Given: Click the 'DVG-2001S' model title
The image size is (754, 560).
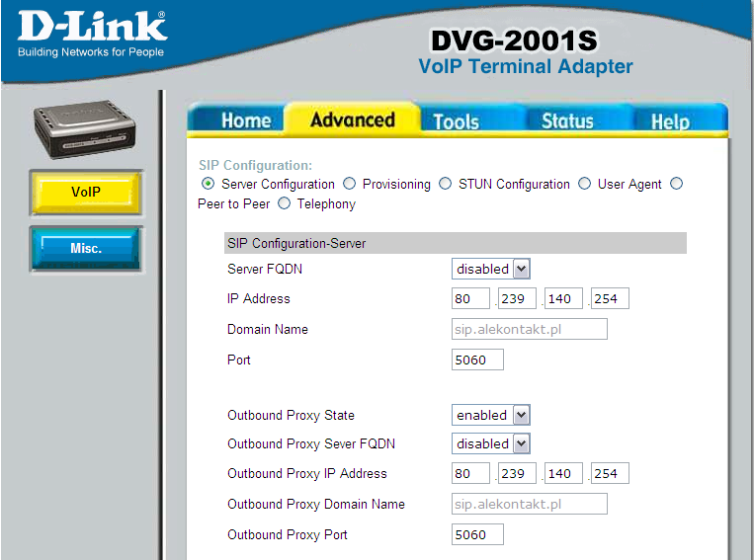Looking at the screenshot, I should [x=514, y=40].
